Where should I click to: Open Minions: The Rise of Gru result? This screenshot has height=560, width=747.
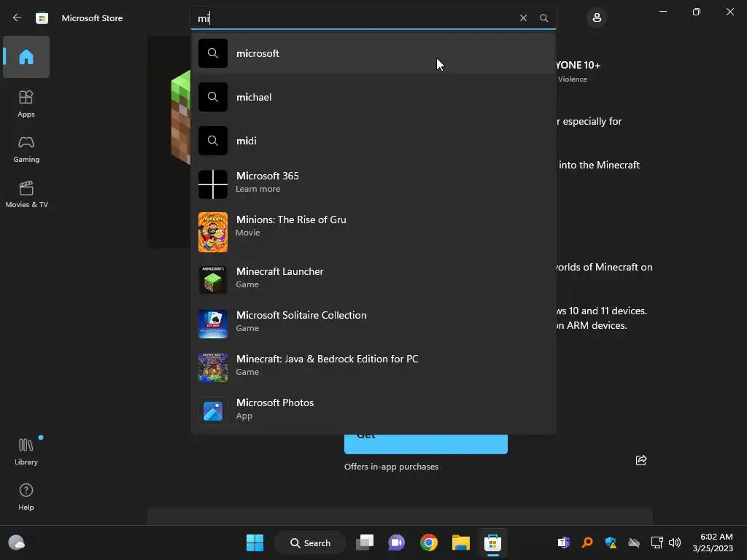[373, 231]
